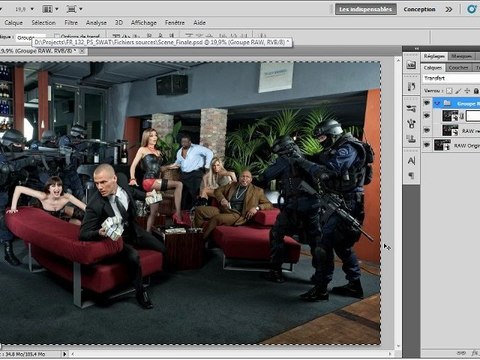
Task: Open the Character panel icon
Action: point(411,161)
